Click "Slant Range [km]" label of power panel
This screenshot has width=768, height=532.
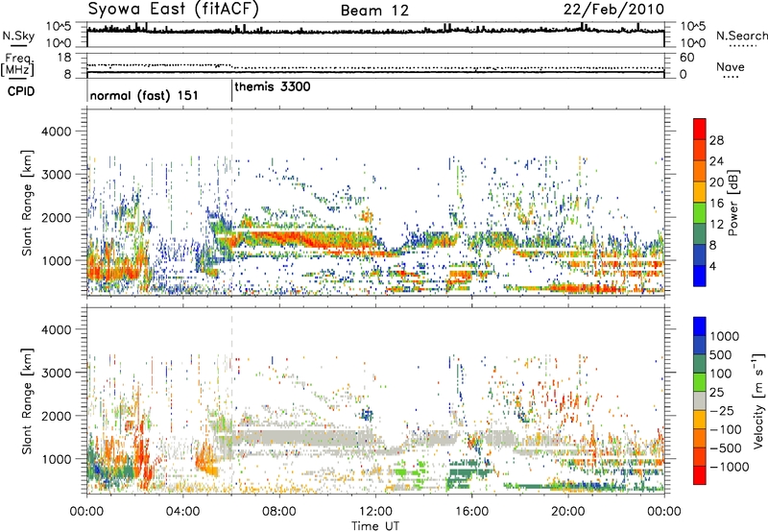(27, 203)
